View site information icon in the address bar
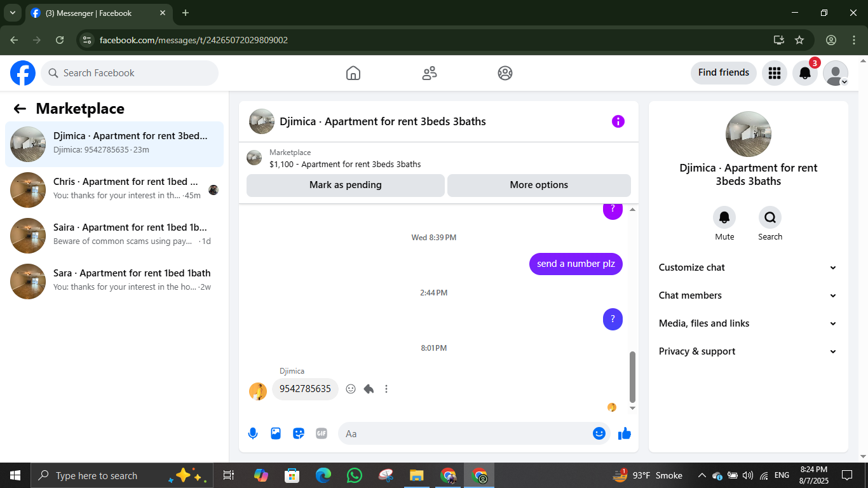This screenshot has width=868, height=488. tap(88, 40)
